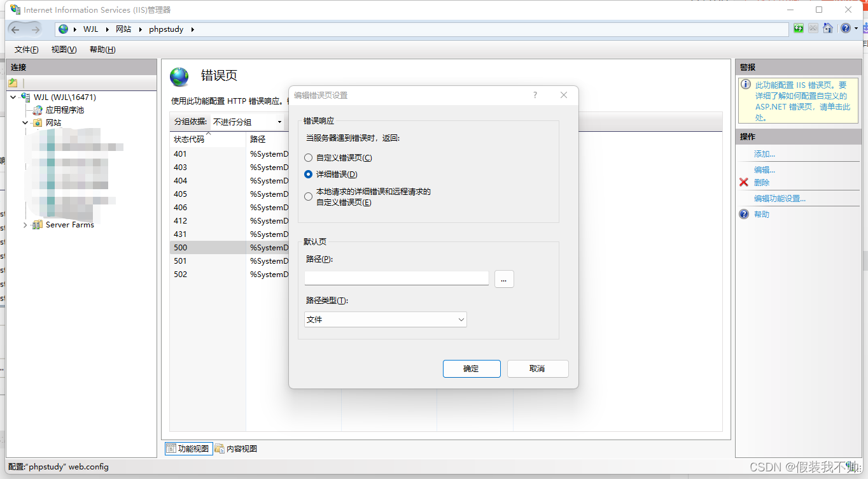Cancel with the 取消 button

tap(537, 369)
